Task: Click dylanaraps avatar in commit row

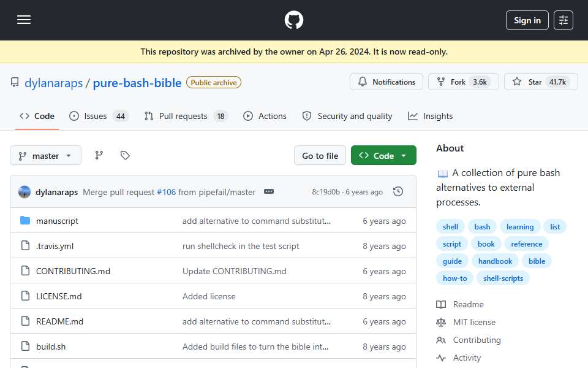Action: point(24,192)
